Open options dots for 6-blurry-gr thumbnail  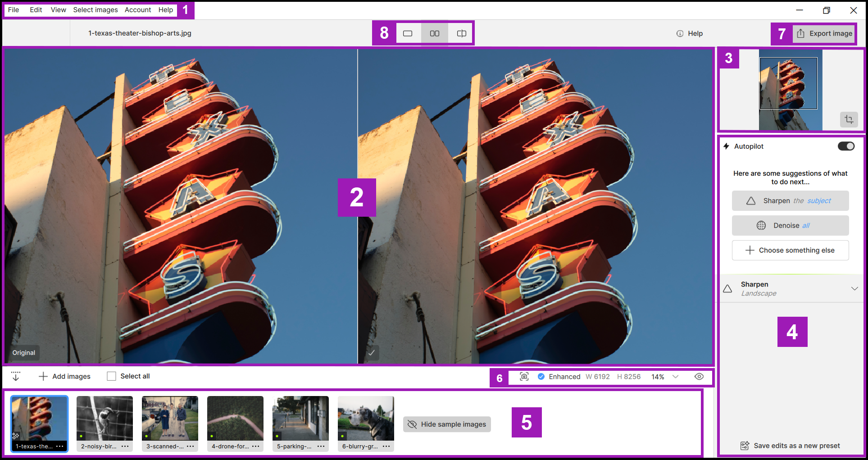click(386, 446)
